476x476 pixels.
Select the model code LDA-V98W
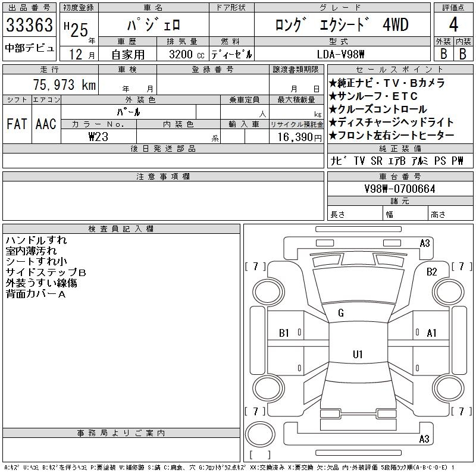(340, 55)
